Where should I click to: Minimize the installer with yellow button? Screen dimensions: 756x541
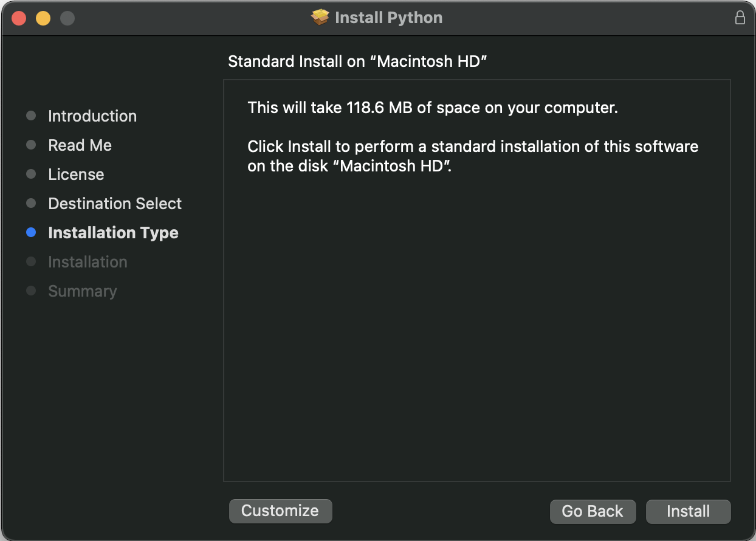pos(43,18)
